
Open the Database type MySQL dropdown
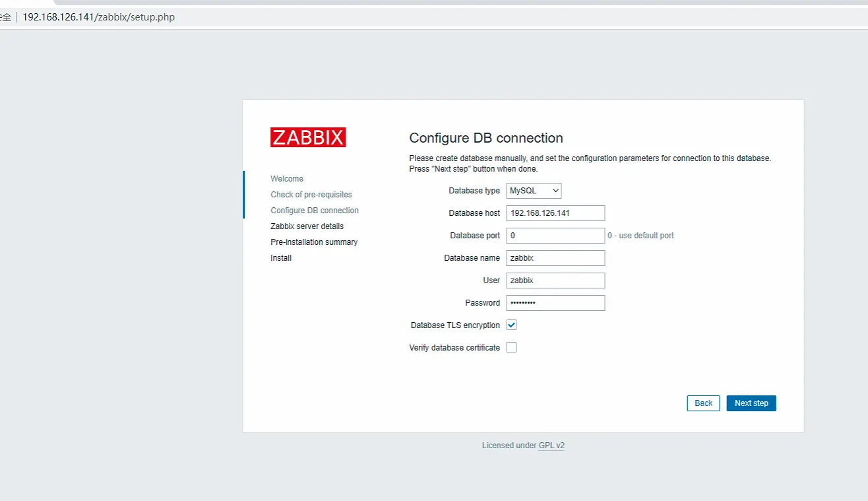(534, 191)
